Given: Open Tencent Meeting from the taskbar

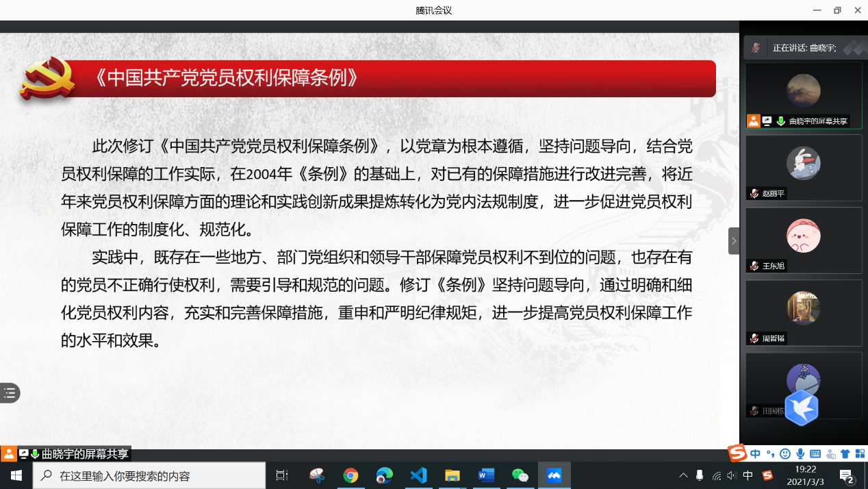Looking at the screenshot, I should pyautogui.click(x=554, y=475).
